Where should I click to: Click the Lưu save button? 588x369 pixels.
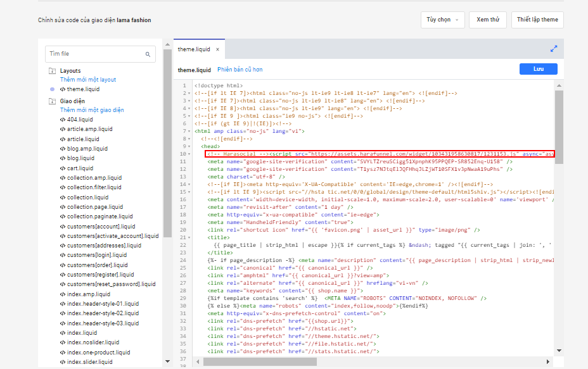click(x=538, y=70)
